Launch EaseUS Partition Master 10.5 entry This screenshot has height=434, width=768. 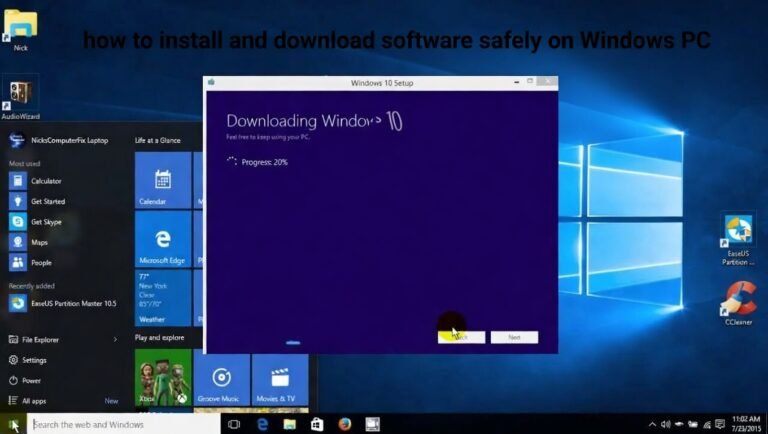pyautogui.click(x=63, y=303)
